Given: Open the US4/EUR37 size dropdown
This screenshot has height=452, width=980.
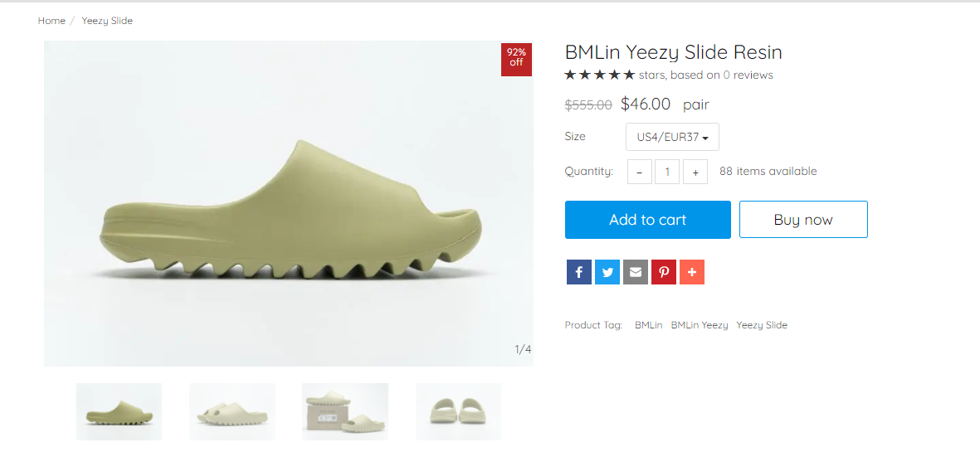Looking at the screenshot, I should point(672,137).
